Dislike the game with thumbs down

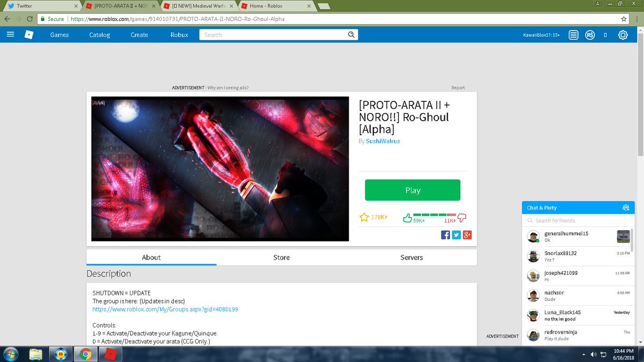pos(462,218)
